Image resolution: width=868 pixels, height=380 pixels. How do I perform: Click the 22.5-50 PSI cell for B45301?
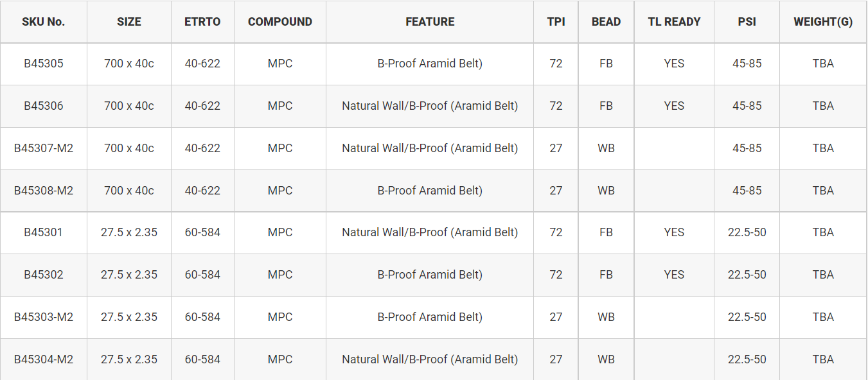pos(747,232)
